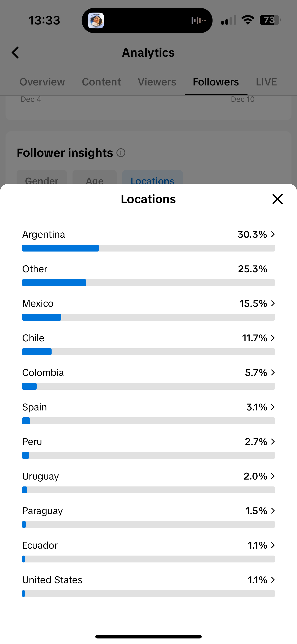Tap the Wi-Fi status icon

[x=248, y=20]
